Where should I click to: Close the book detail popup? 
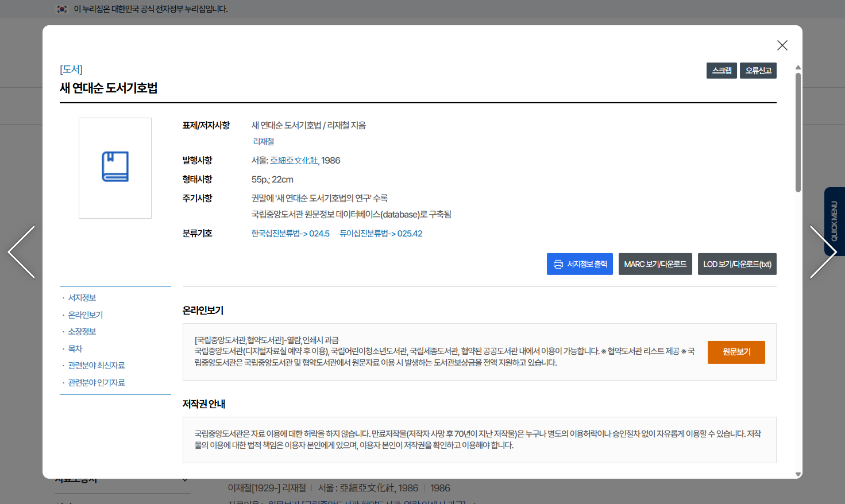782,45
